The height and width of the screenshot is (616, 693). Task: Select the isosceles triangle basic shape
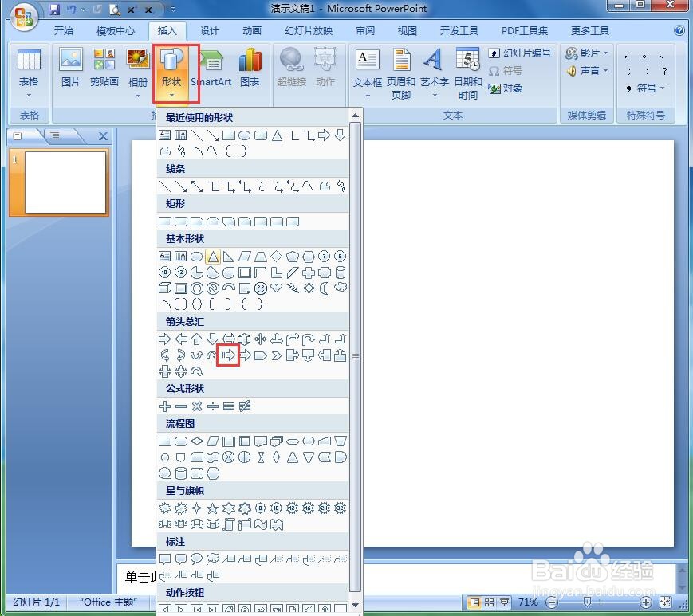coord(213,256)
